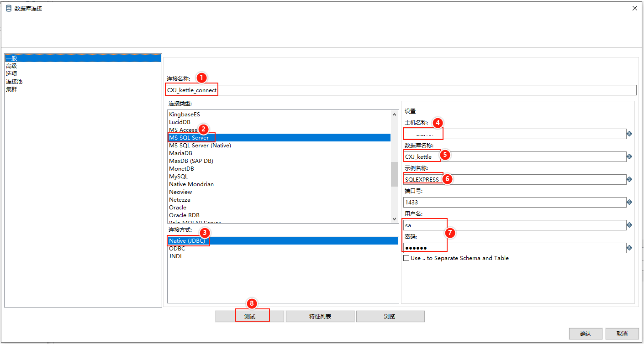Select Oracle as the connection type

[x=177, y=207]
